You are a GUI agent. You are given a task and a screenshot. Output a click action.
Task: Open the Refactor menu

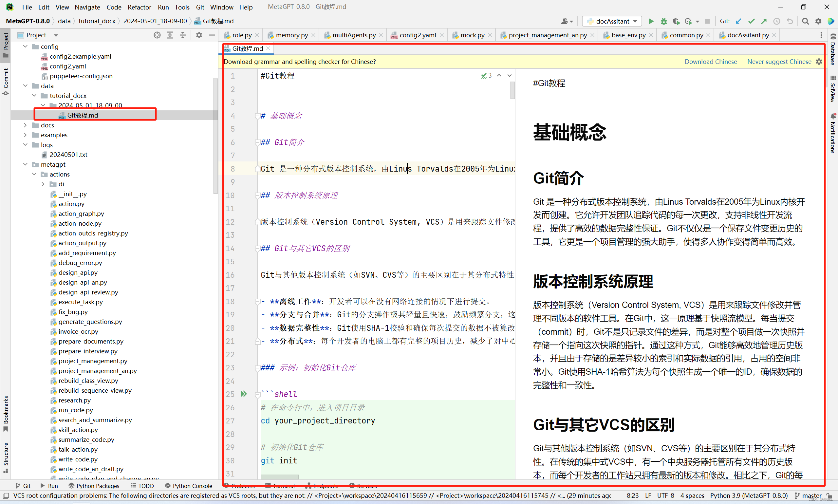139,7
